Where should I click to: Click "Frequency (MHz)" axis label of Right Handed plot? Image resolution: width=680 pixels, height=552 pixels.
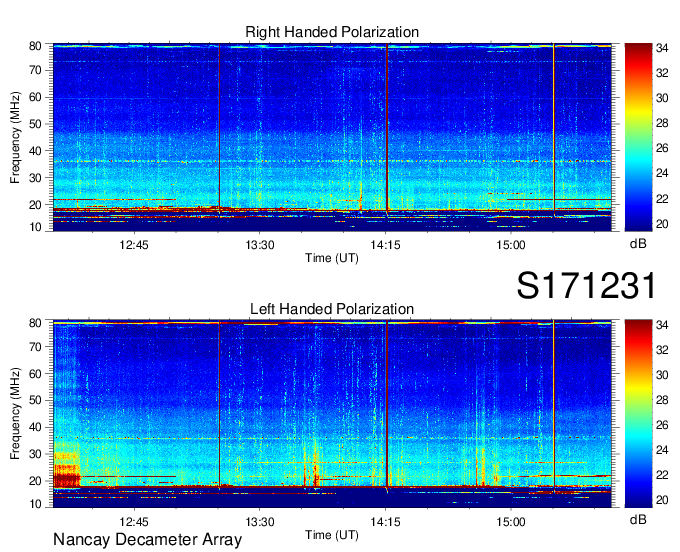click(15, 137)
